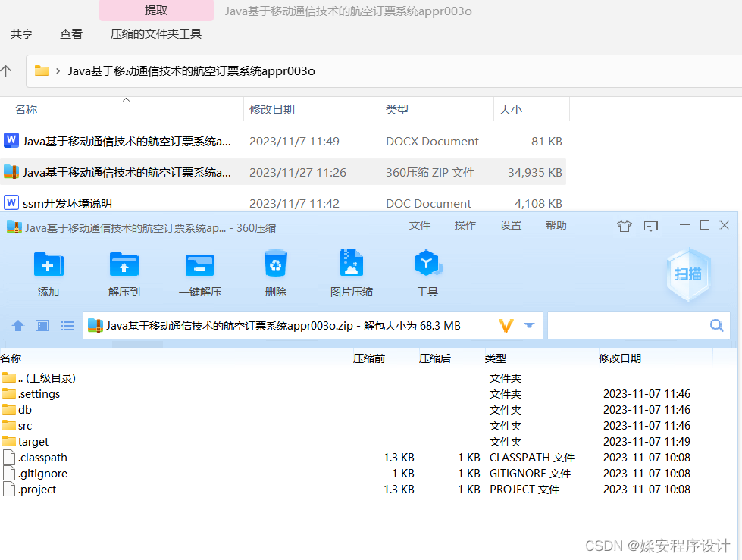This screenshot has width=742, height=560.
Task: Click the 删除 (Delete) icon in 360压缩
Action: (x=275, y=273)
